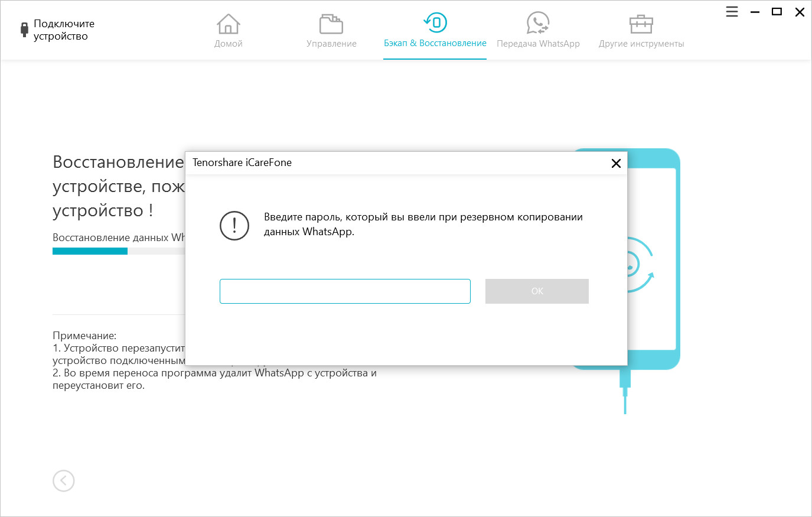The image size is (812, 517).
Task: Close the iCareFone main window
Action: (x=800, y=12)
